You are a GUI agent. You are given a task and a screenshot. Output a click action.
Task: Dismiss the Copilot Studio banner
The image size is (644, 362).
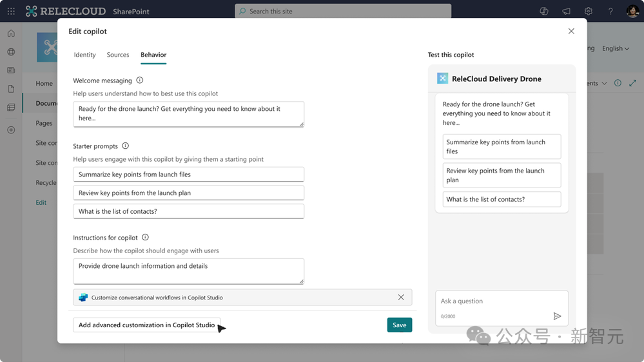401,298
